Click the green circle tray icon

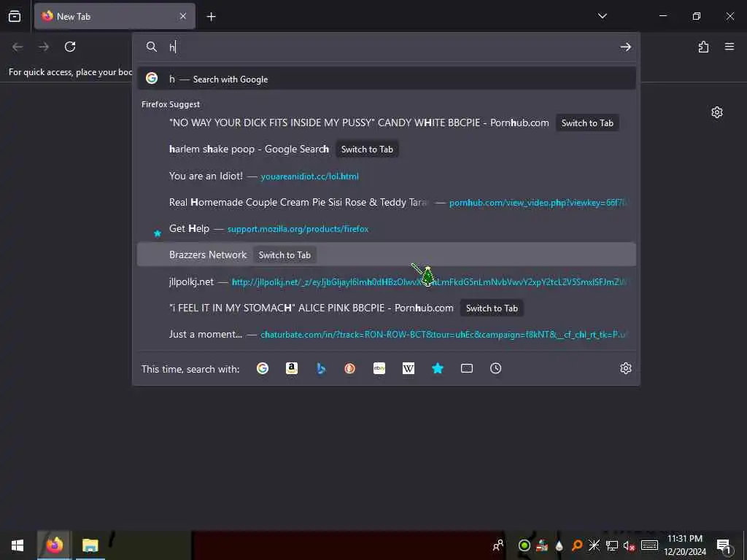pos(524,545)
